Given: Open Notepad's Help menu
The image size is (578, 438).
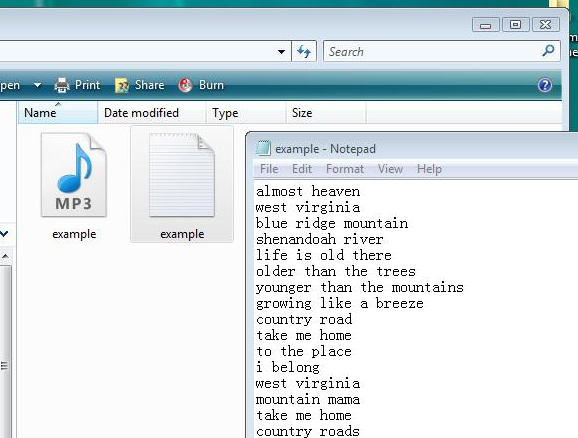Looking at the screenshot, I should click(x=429, y=169).
